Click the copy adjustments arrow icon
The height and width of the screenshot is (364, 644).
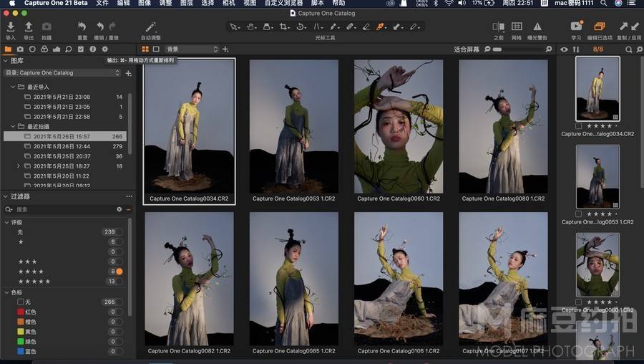coord(624,27)
